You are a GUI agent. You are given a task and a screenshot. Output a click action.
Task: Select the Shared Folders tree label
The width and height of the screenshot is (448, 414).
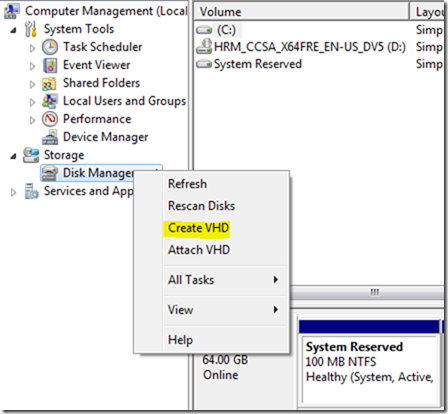tap(102, 83)
